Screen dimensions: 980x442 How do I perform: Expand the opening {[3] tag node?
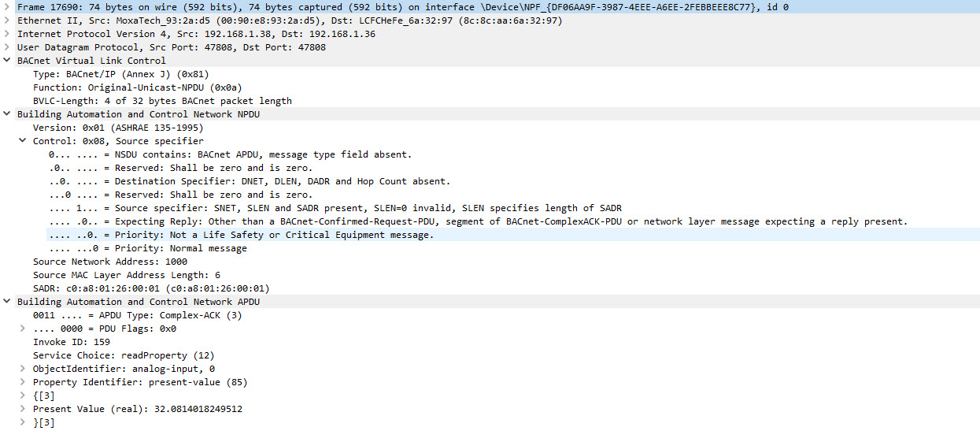click(x=23, y=396)
